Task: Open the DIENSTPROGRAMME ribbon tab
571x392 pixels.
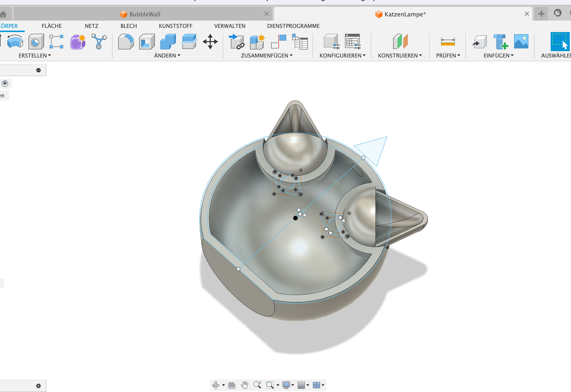Action: click(x=293, y=26)
